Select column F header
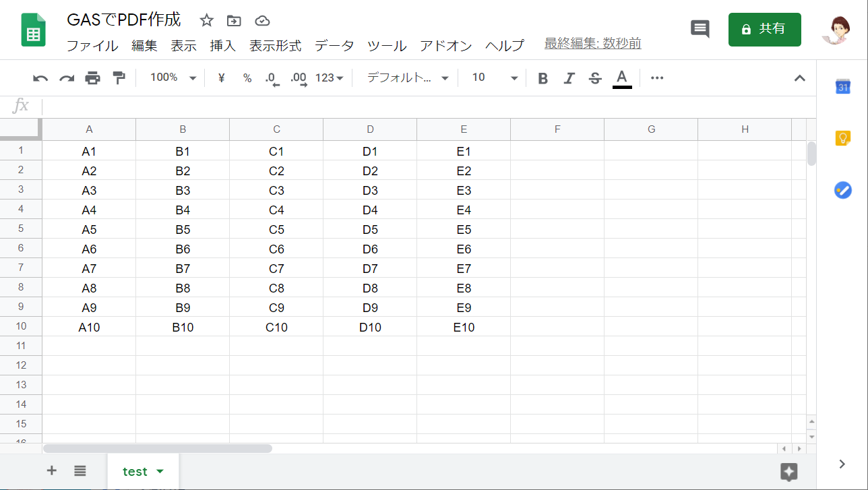 point(557,129)
